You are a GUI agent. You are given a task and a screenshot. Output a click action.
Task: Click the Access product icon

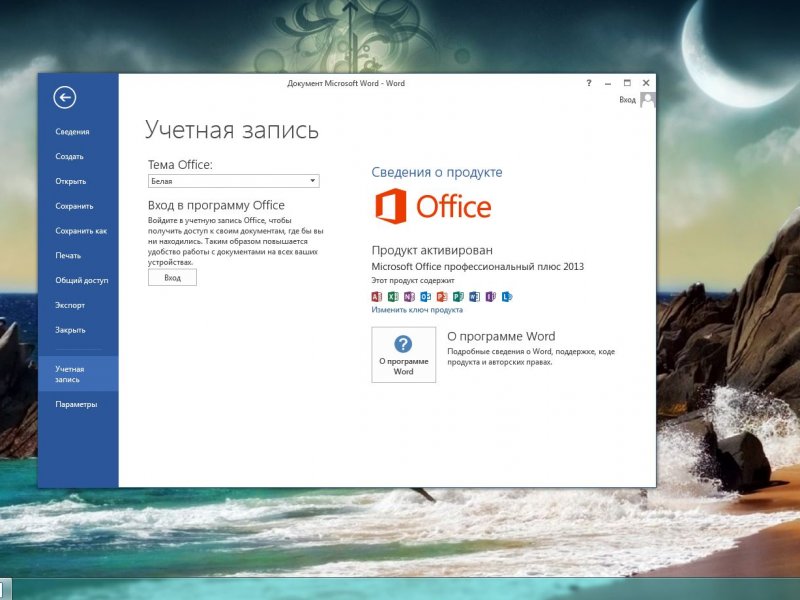(x=377, y=296)
